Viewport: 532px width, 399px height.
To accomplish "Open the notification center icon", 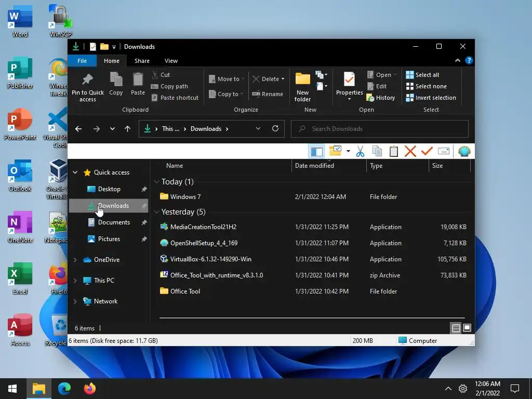I will click(515, 389).
